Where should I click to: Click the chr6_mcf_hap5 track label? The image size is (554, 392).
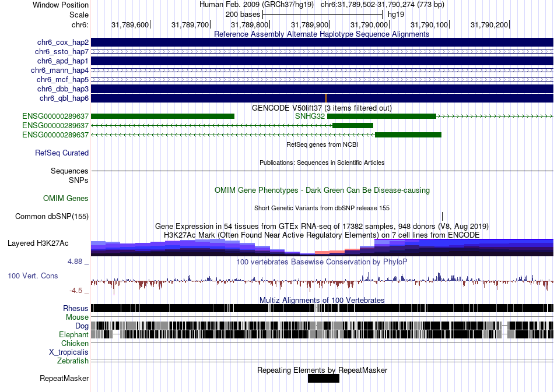62,79
